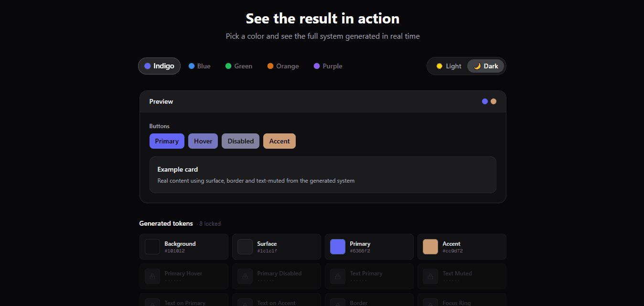Viewport: 644px width, 306px height.
Task: Click the Primary button in the Buttons preview
Action: point(167,141)
